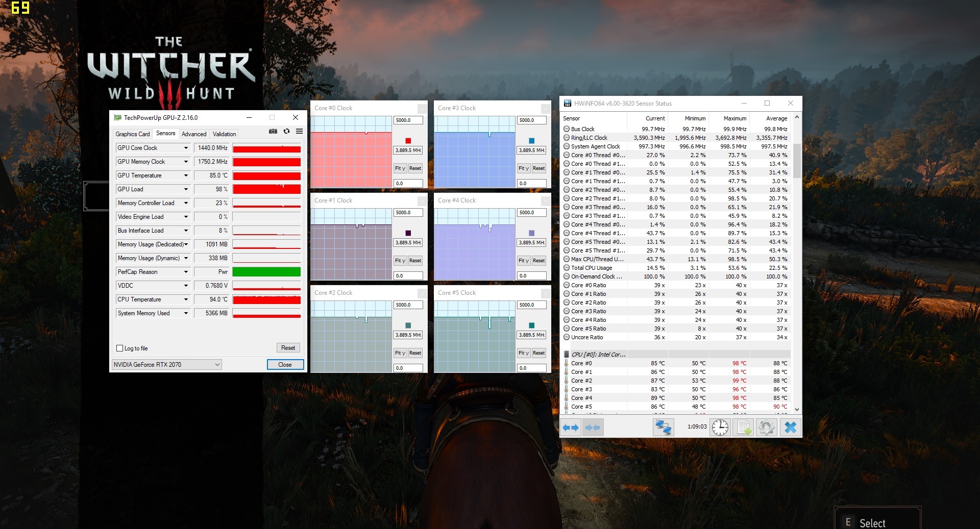This screenshot has width=980, height=529.
Task: Switch to the Graphics Card tab
Action: pyautogui.click(x=133, y=134)
